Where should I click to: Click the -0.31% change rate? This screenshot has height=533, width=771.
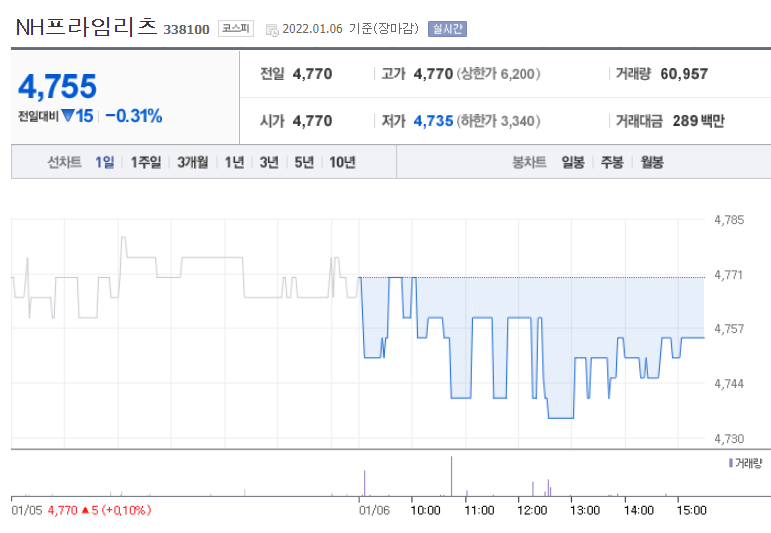point(134,116)
